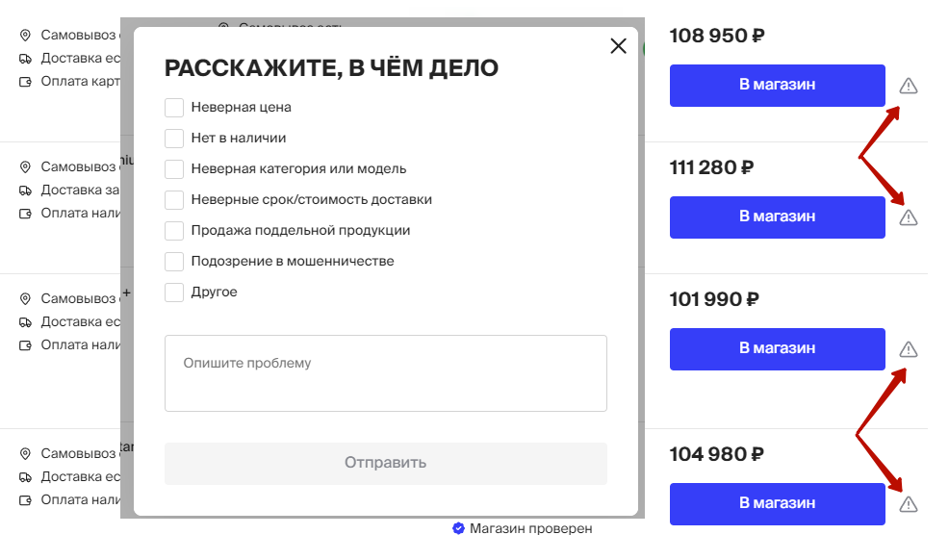Report the 101 990 ₽ offer via warning icon

pyautogui.click(x=908, y=349)
